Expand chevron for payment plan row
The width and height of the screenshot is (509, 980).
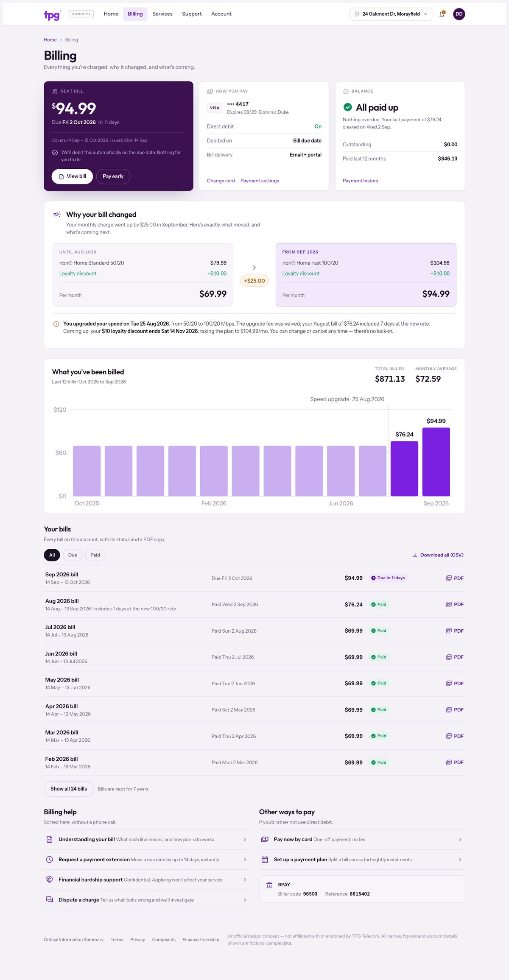tap(460, 860)
